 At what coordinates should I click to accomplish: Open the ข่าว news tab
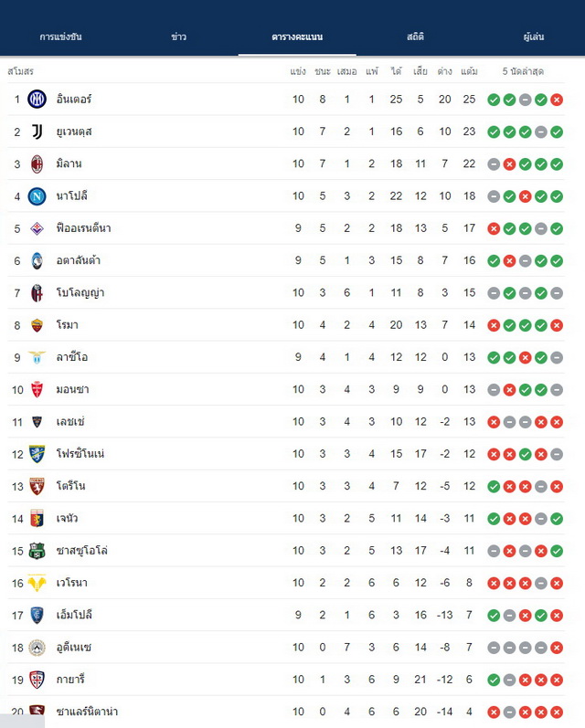click(179, 37)
